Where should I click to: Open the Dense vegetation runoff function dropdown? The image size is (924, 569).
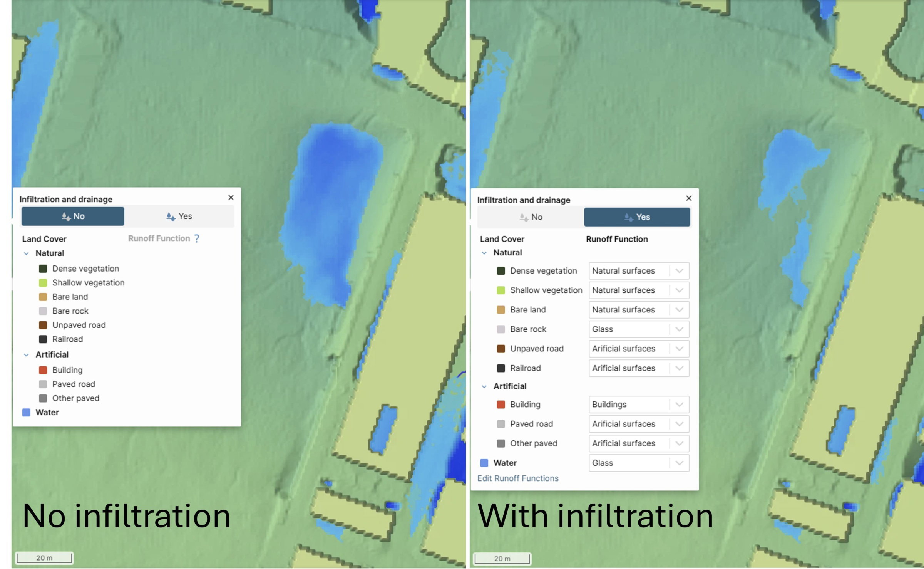(639, 271)
